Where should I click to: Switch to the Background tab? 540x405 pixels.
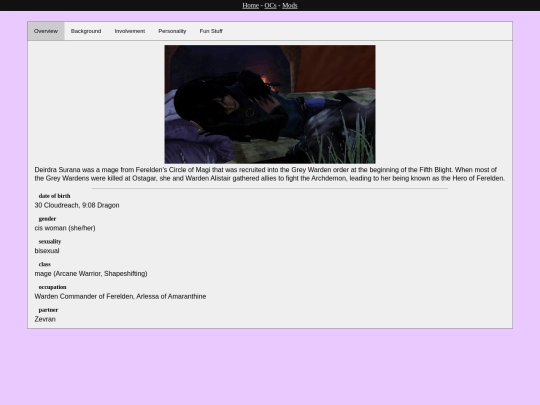86,31
